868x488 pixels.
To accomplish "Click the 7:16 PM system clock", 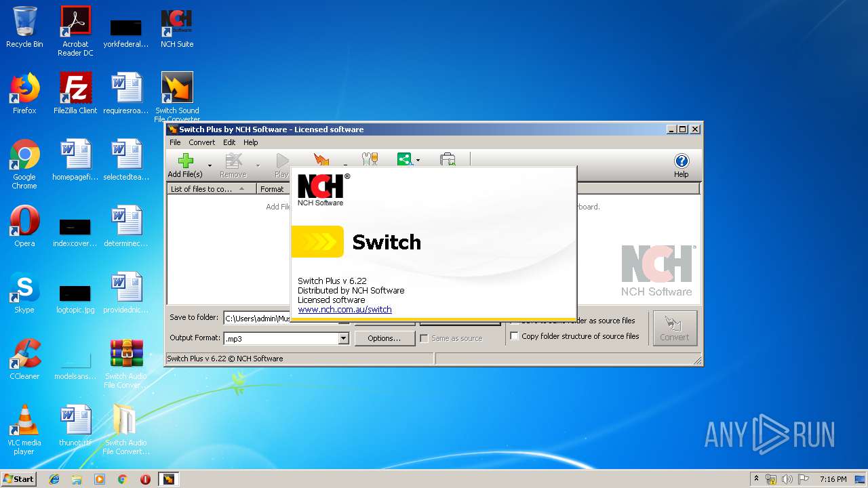I will pyautogui.click(x=833, y=479).
